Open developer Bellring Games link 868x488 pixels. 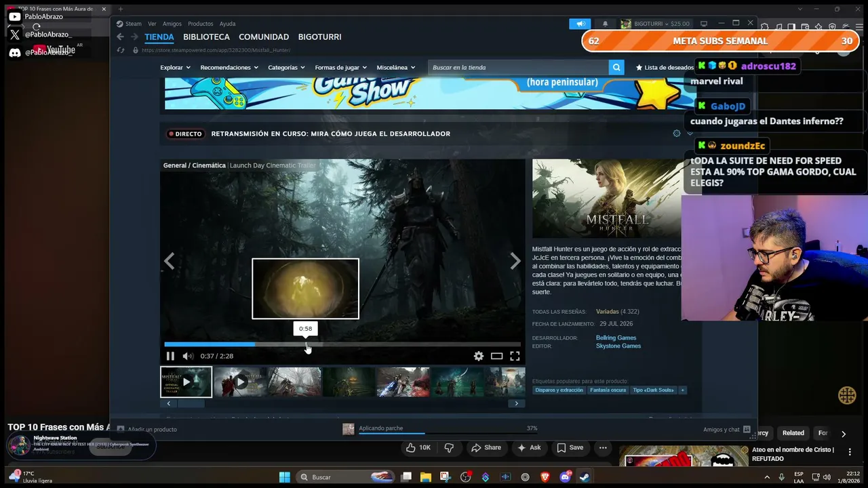616,338
